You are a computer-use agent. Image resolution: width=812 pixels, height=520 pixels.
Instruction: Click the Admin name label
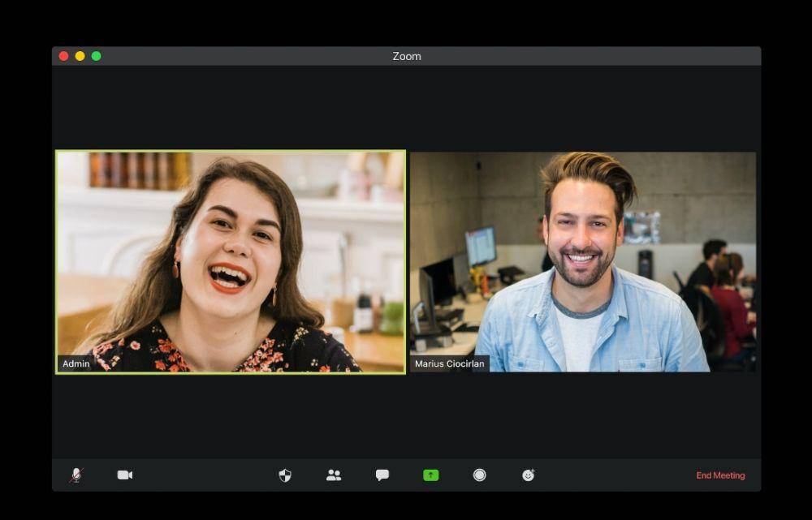(76, 363)
